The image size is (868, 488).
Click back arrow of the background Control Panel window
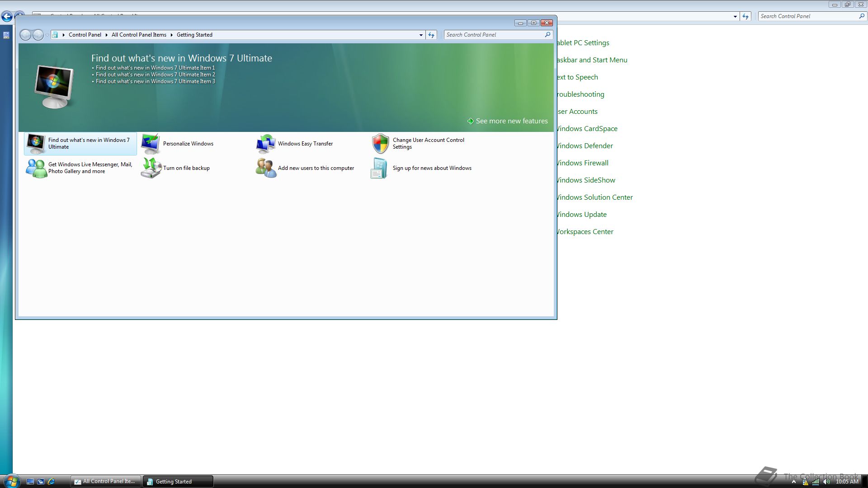pyautogui.click(x=7, y=17)
